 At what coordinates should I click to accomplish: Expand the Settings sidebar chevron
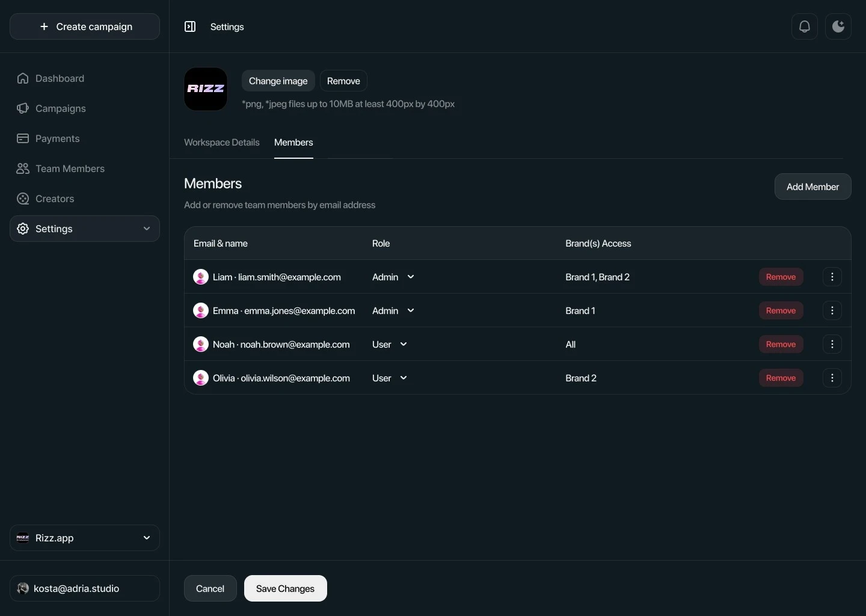[147, 229]
